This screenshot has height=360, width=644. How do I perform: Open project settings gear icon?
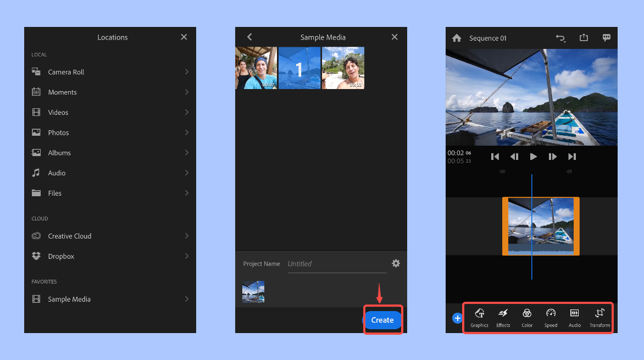[396, 263]
